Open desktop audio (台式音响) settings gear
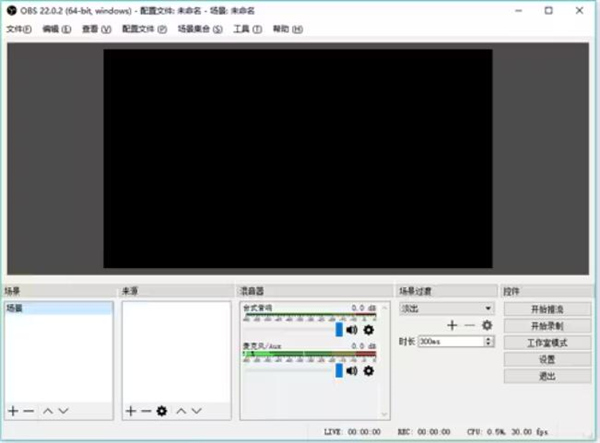The width and height of the screenshot is (600, 443). tap(368, 329)
